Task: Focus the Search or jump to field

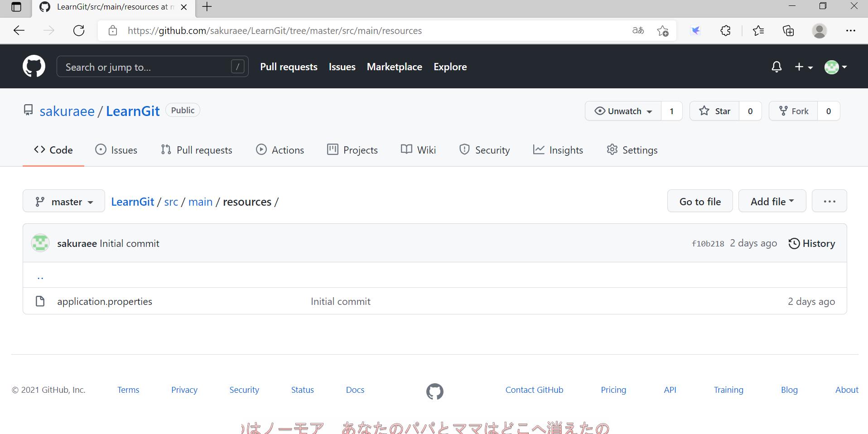Action: (152, 67)
